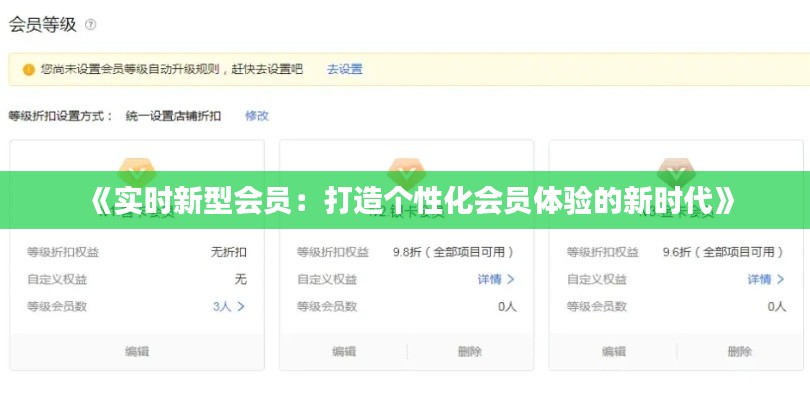Click the 会员等级 page heading
810x400 pixels.
click(x=43, y=24)
